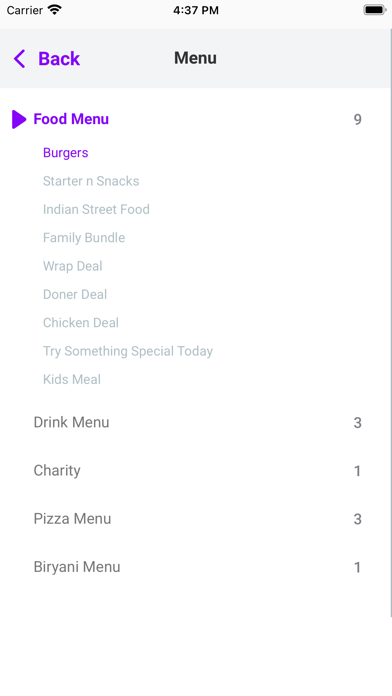Open the Burgers subcategory
The width and height of the screenshot is (392, 696).
66,153
